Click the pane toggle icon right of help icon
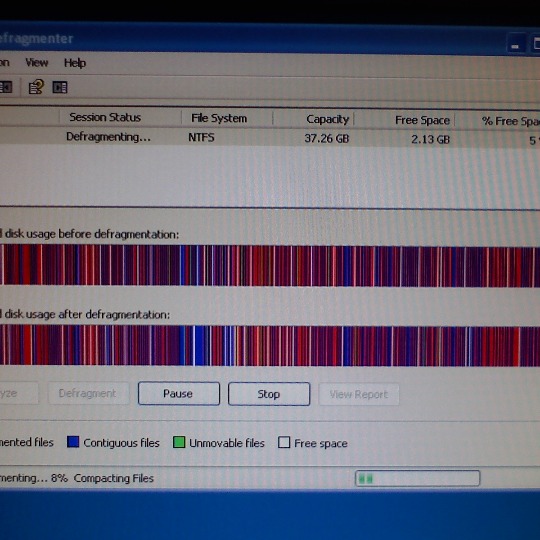540x540 pixels. pos(60,87)
